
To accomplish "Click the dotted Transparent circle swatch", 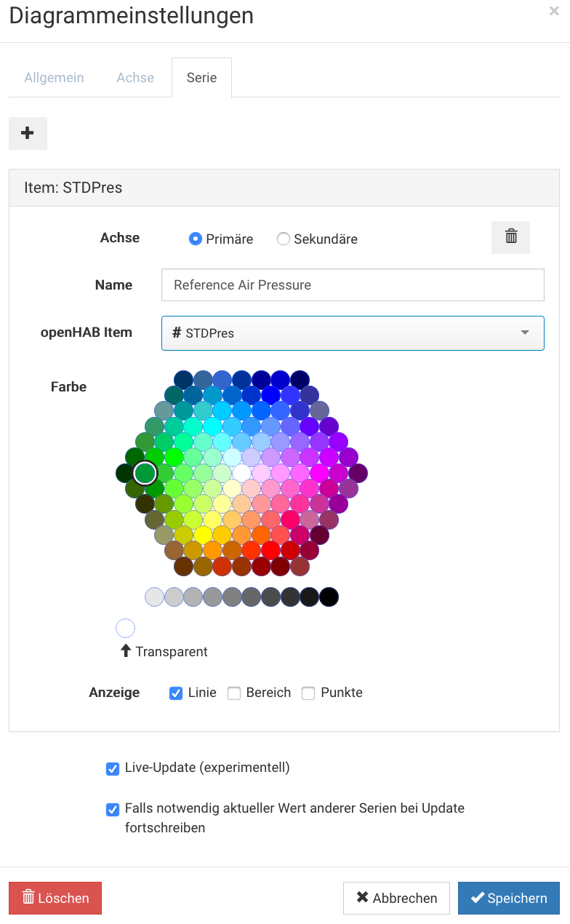I will [125, 627].
